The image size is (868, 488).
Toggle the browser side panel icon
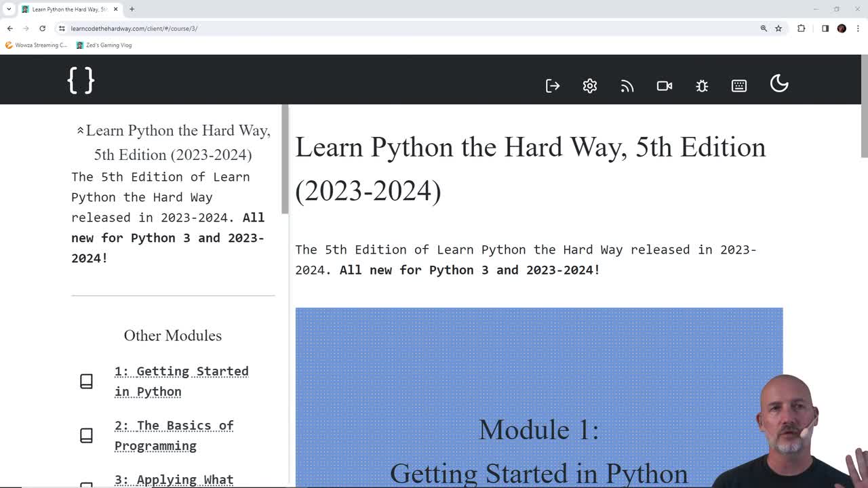825,28
